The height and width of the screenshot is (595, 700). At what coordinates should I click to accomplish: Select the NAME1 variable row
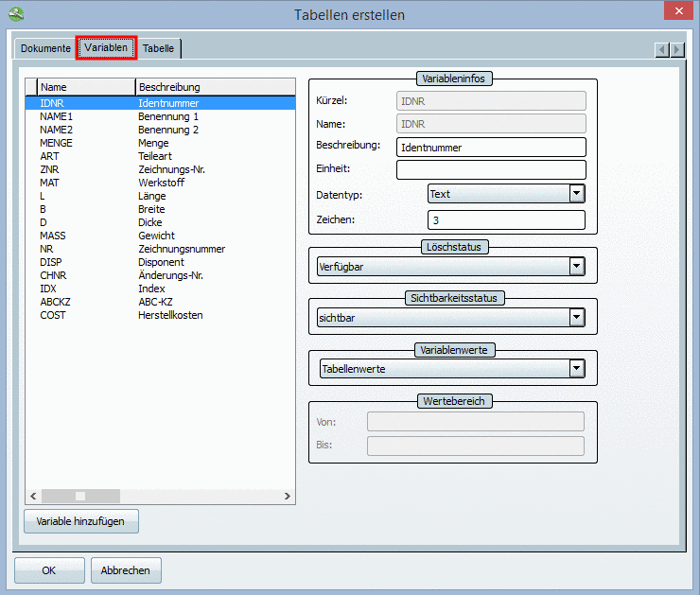(x=160, y=116)
